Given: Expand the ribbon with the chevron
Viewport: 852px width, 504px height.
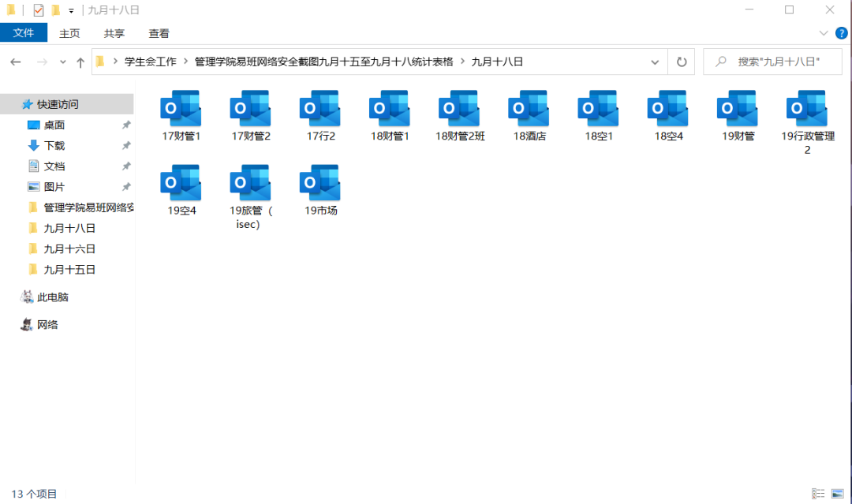Looking at the screenshot, I should (x=823, y=33).
